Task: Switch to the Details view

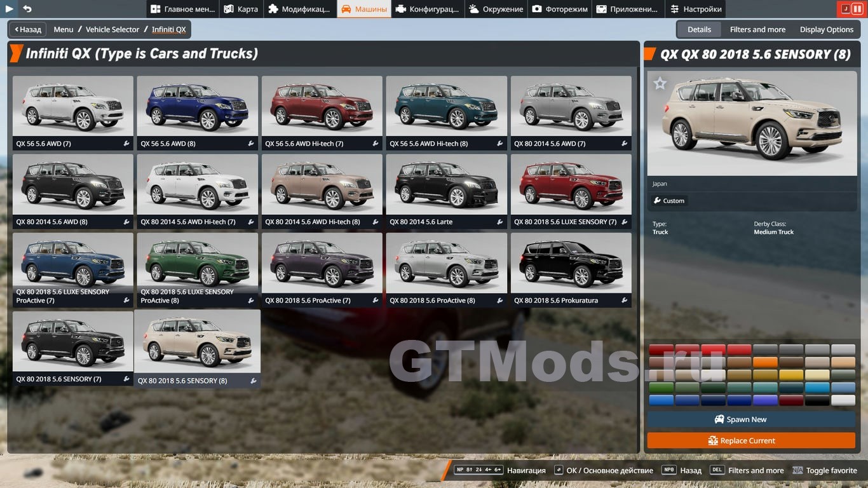Action: [x=699, y=29]
